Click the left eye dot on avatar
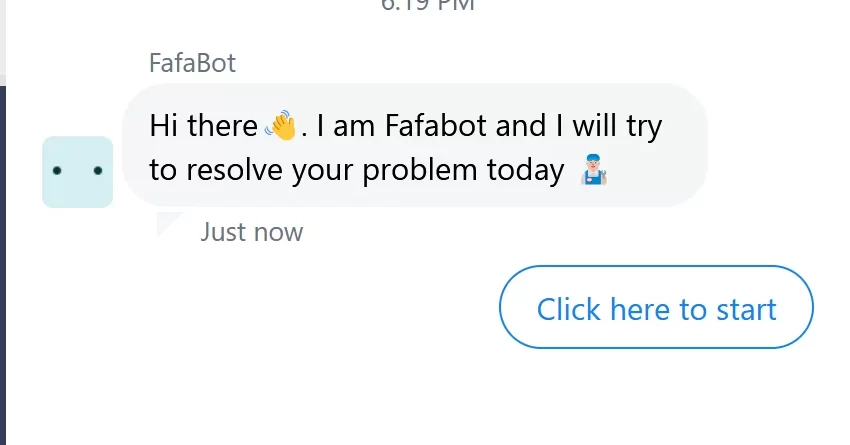This screenshot has width=850, height=445. 57,171
